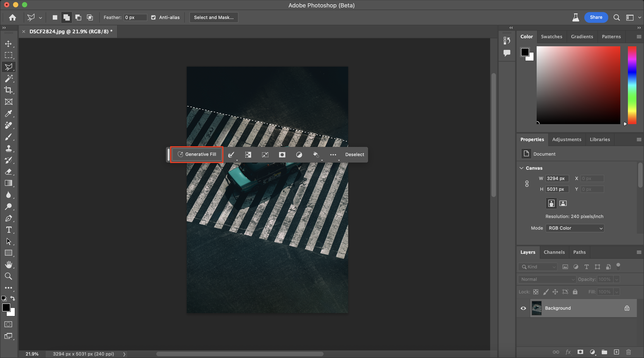Uncheck the Anti-alias checkbox
This screenshot has width=644, height=358.
[x=153, y=17]
